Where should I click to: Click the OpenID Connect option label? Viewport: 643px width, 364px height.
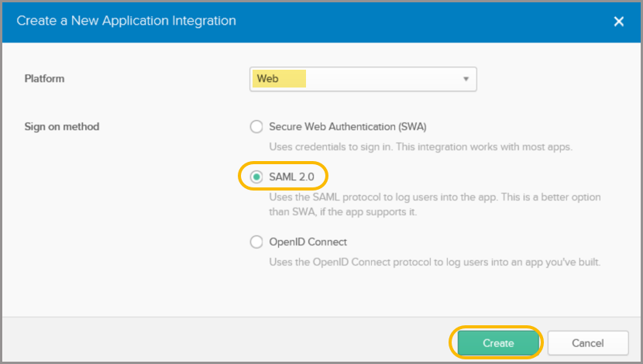coord(308,242)
